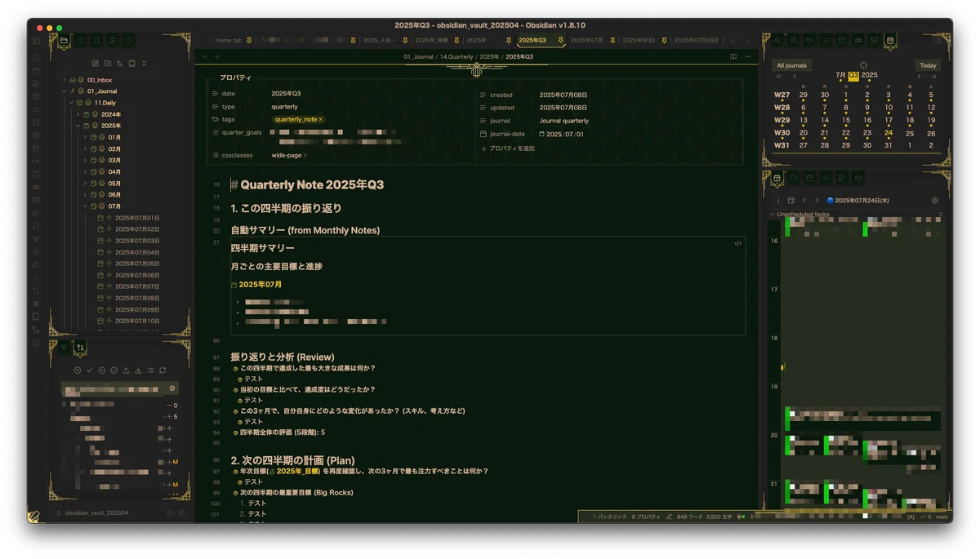This screenshot has width=980, height=559.
Task: Expand the 00_Inbox folder
Action: (x=65, y=80)
